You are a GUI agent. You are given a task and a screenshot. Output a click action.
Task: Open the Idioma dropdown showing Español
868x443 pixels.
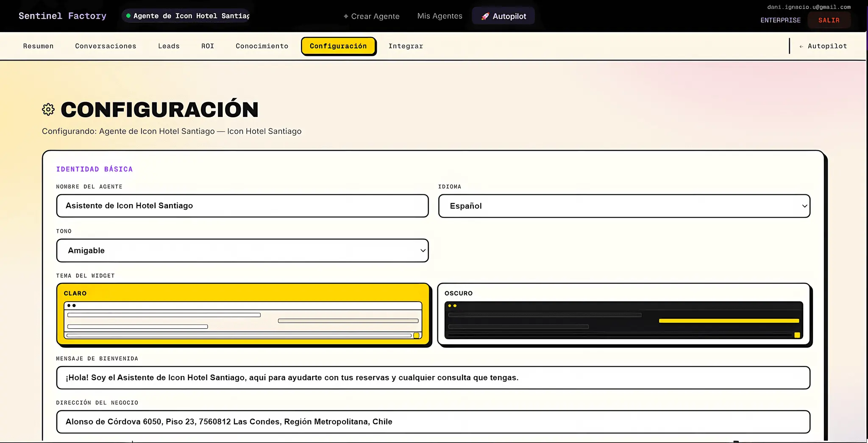pyautogui.click(x=624, y=206)
